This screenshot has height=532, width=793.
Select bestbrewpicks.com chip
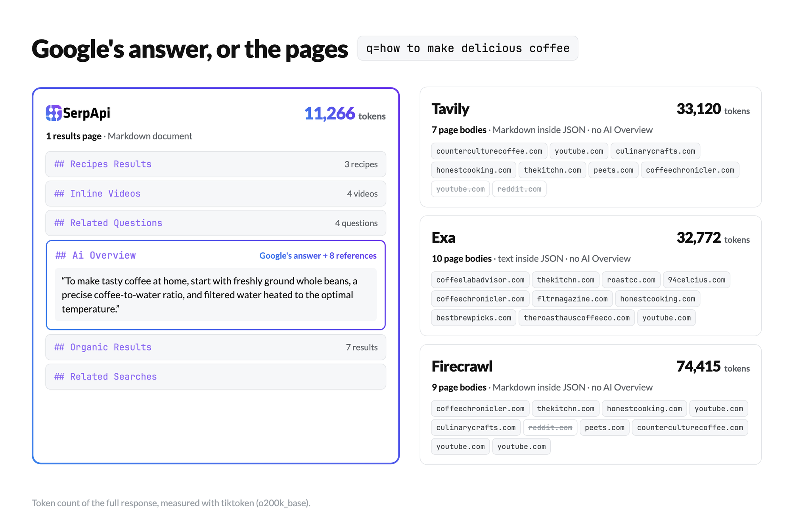click(x=474, y=318)
